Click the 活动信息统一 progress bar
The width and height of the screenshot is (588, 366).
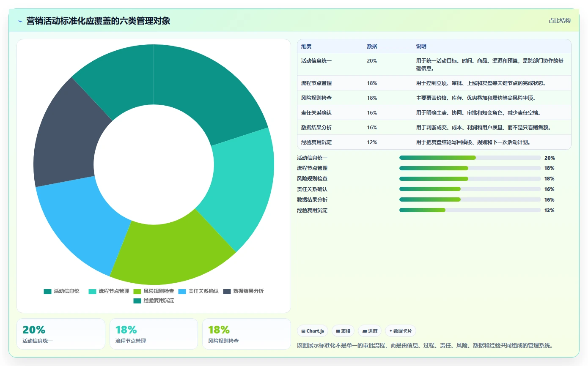470,158
